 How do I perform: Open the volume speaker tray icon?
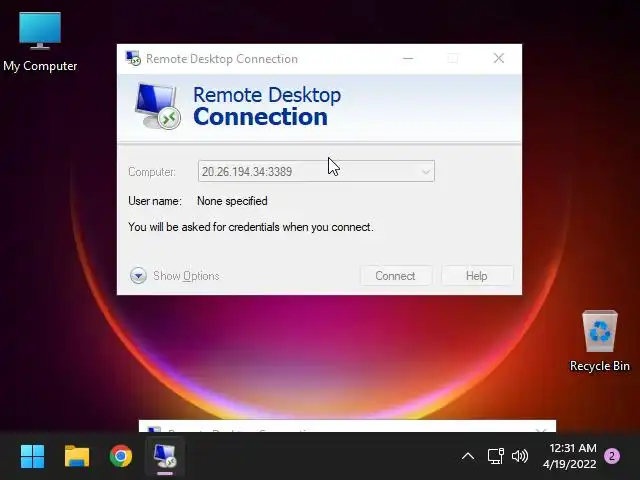(x=520, y=456)
